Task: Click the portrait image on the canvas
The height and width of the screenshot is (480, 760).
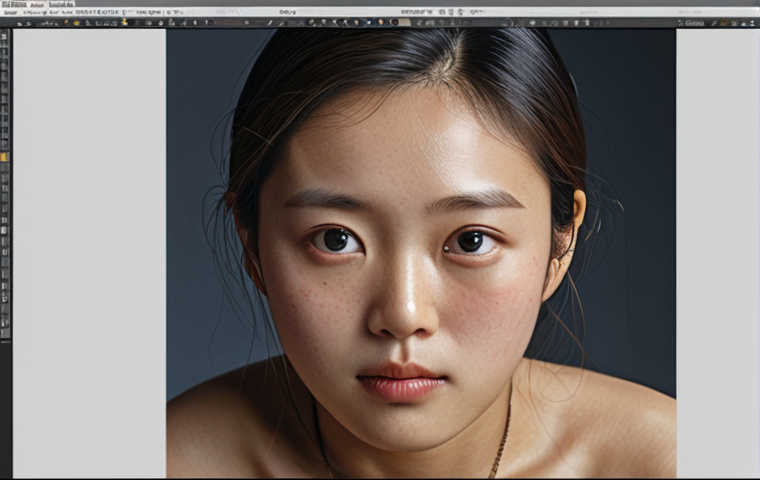Action: point(420,250)
